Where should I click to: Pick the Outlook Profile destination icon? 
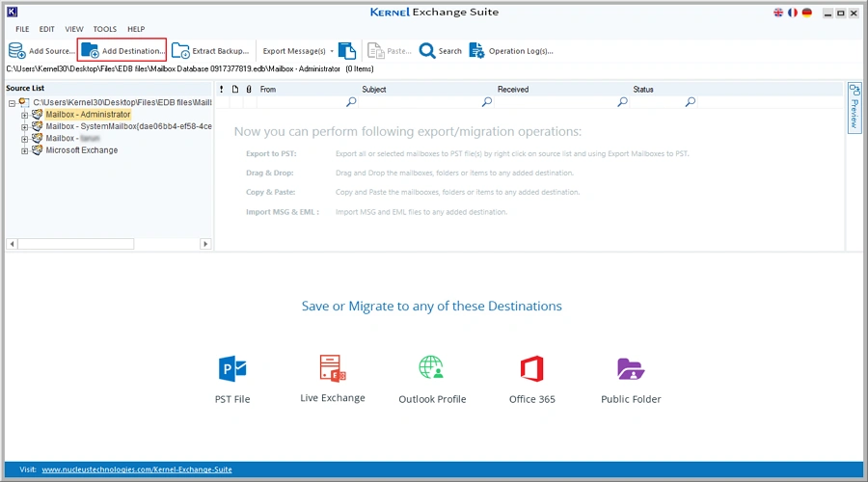point(431,368)
